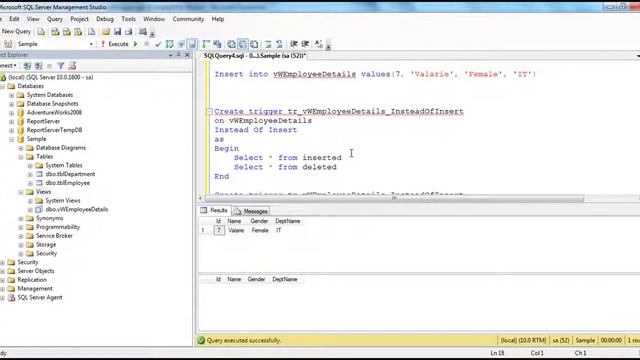Close the Object Explorer panel
Screen dimensions: 640x360
pos(187,55)
